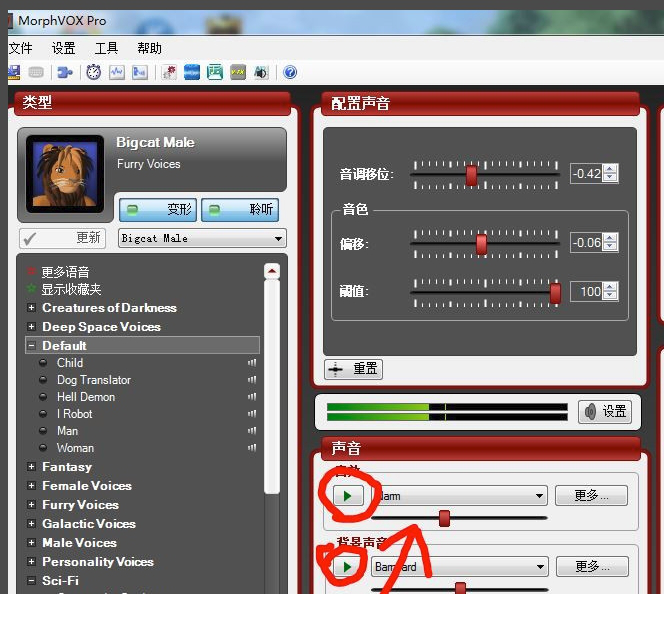
Task: Click the 显示收藏夹 (Show Favorites) link
Action: pos(71,289)
